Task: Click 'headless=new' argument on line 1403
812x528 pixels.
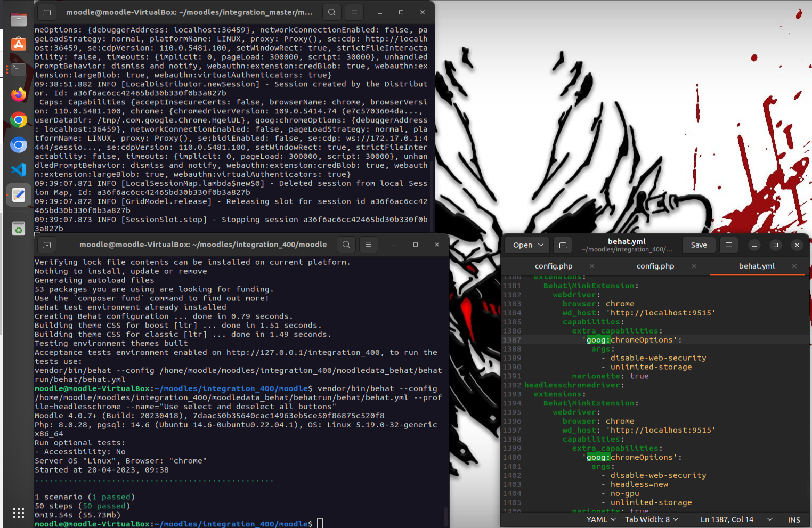Action: tap(639, 484)
